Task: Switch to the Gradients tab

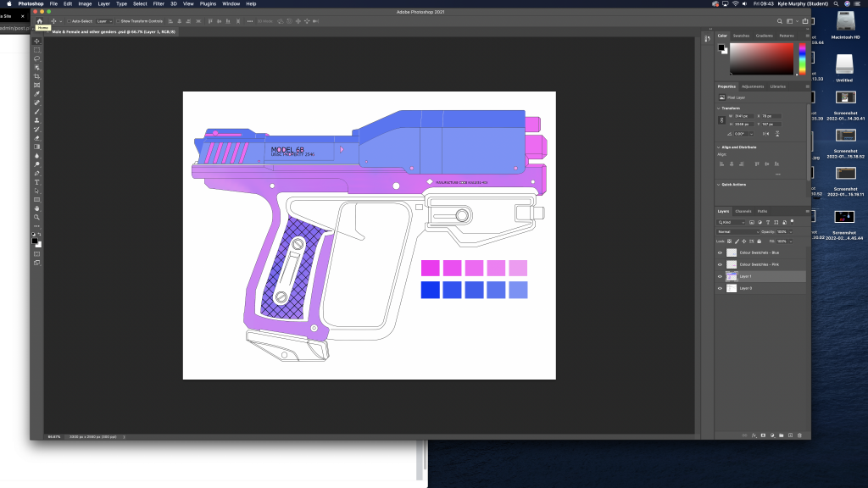Action: tap(764, 36)
